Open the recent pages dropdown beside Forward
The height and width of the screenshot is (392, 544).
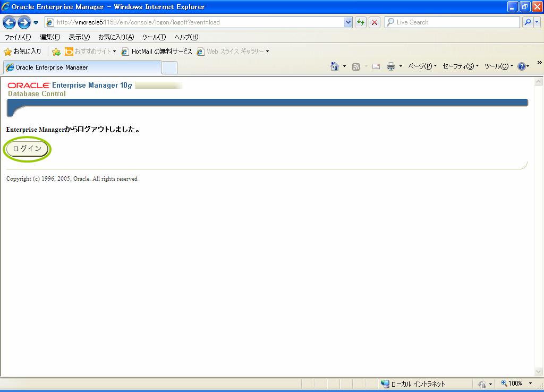click(36, 23)
